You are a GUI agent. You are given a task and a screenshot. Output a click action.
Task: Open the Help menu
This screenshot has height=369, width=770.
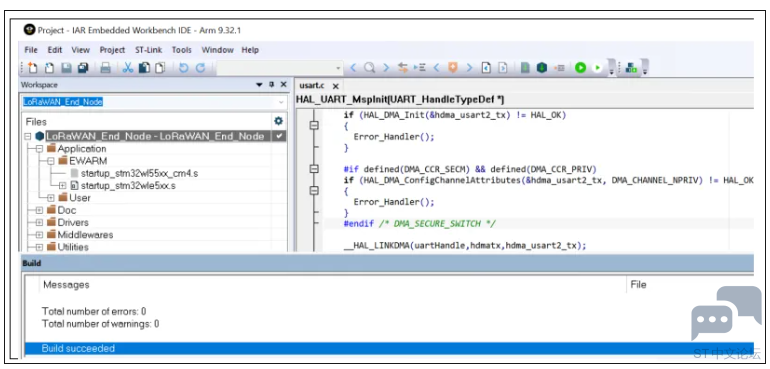coord(250,50)
